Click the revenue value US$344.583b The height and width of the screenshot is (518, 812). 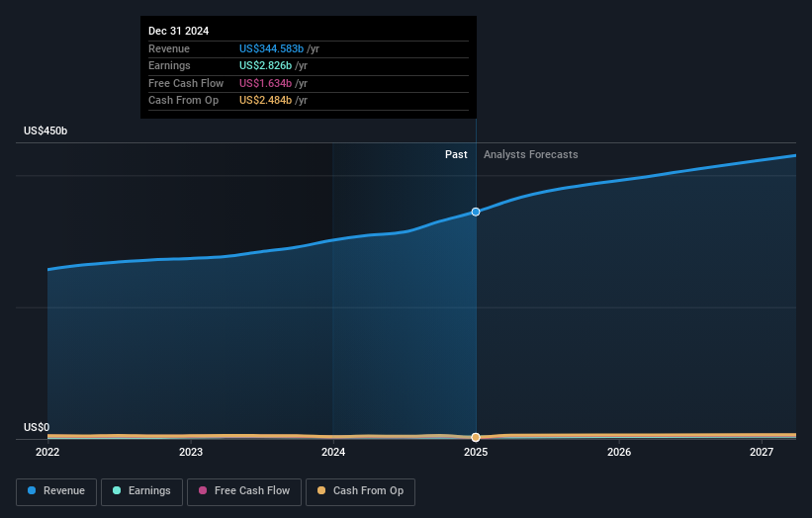coord(271,48)
